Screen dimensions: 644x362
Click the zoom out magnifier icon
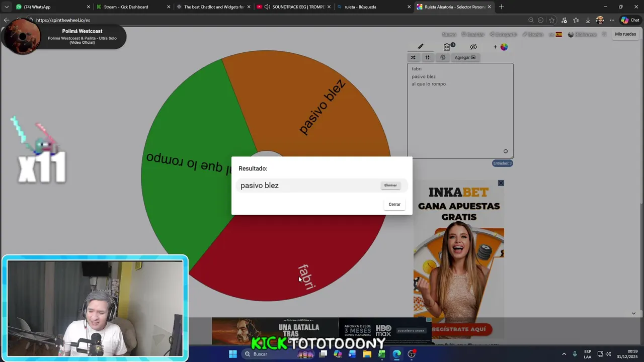point(531,20)
